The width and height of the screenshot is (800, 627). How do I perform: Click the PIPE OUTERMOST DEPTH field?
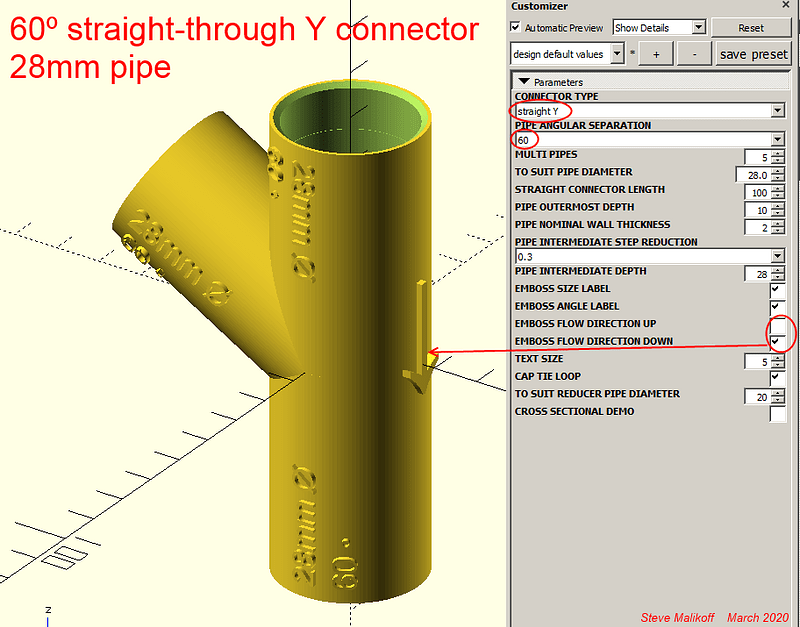(x=758, y=210)
